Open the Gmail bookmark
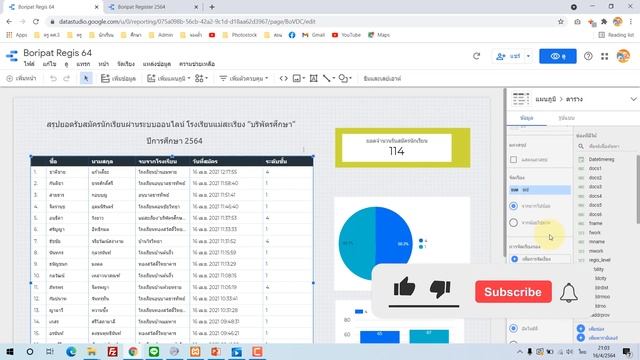This screenshot has width=640, height=360. pos(313,35)
